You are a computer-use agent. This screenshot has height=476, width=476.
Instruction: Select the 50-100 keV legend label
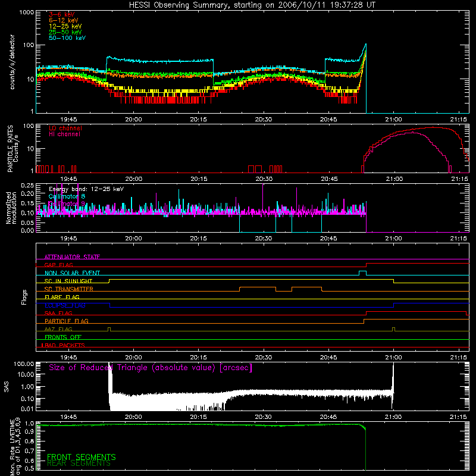click(x=67, y=38)
